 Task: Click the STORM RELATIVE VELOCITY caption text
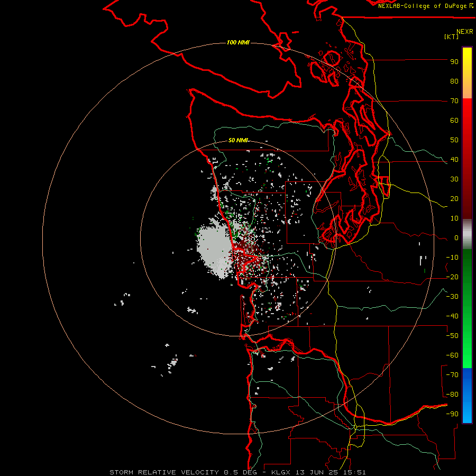[x=164, y=472]
